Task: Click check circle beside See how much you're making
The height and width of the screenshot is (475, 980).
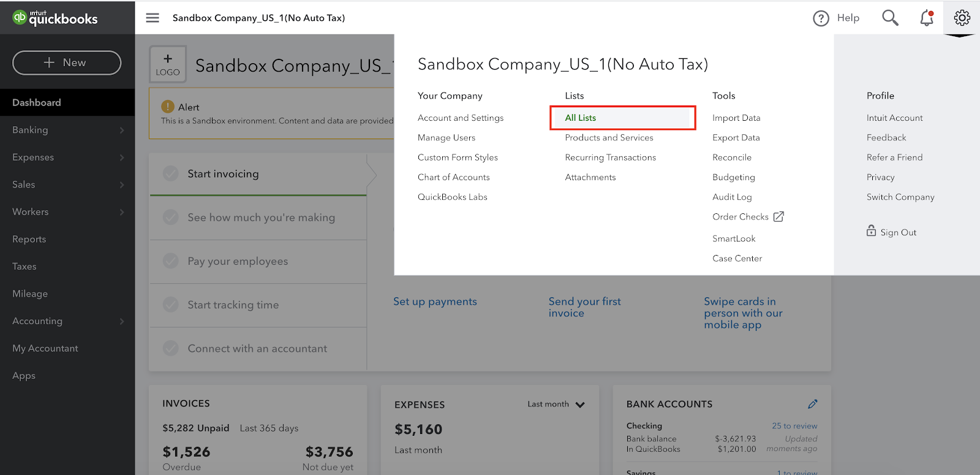Action: click(171, 217)
